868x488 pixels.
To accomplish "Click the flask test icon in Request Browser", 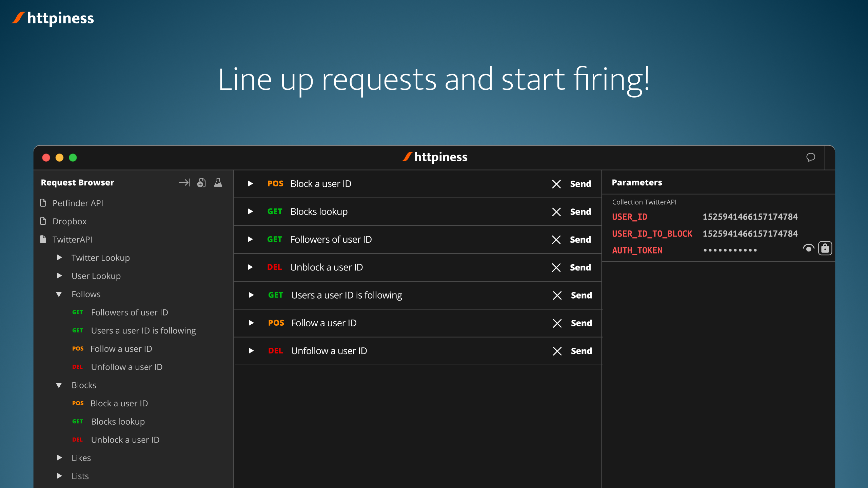I will coord(218,183).
